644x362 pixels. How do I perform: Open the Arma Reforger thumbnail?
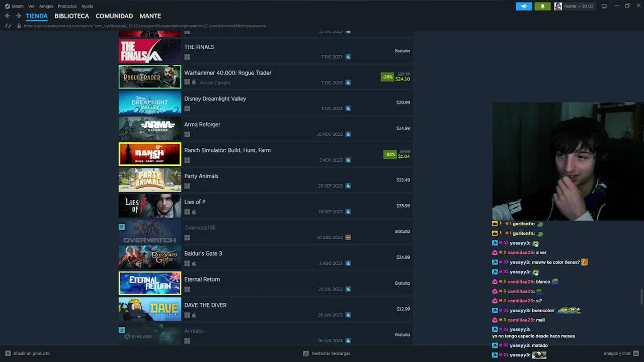point(150,128)
